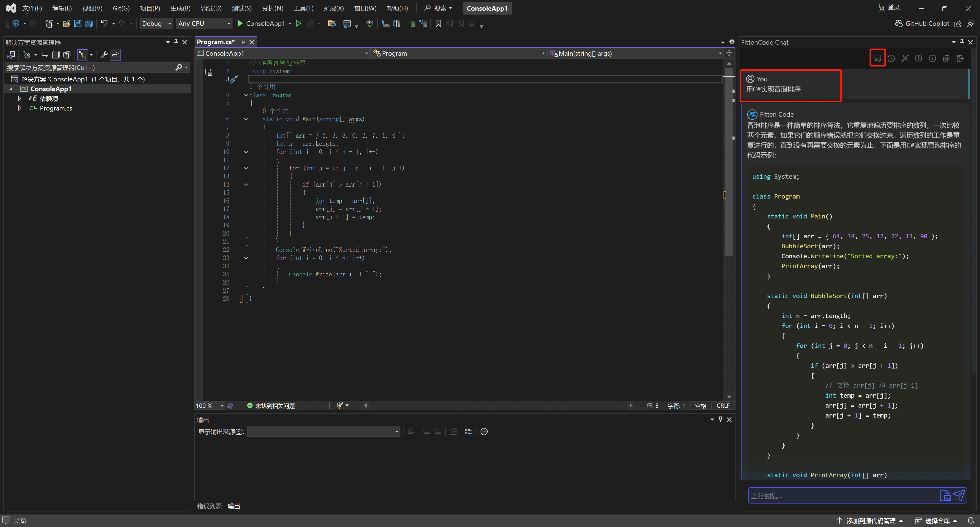Toggle the bookmark on current line

click(x=438, y=23)
